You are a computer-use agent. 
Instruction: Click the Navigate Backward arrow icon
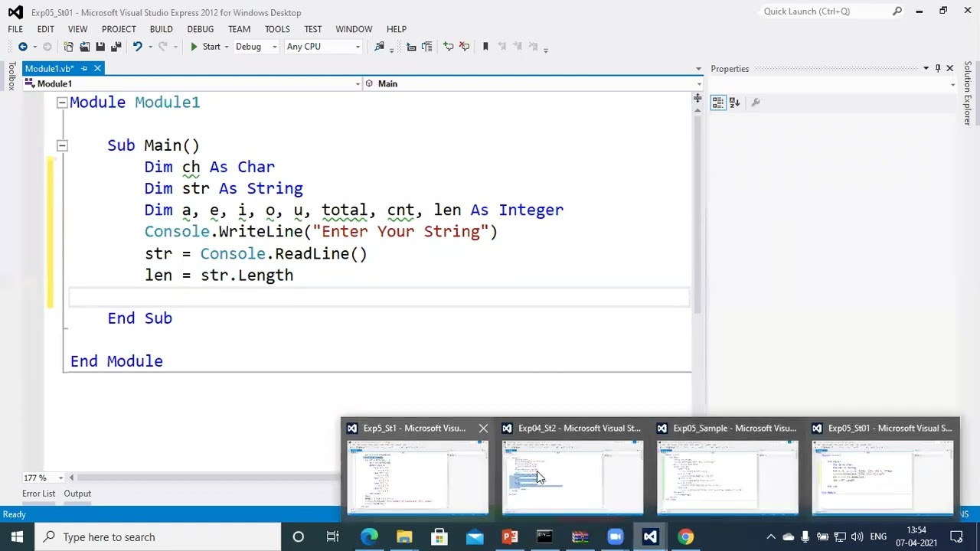pyautogui.click(x=22, y=47)
